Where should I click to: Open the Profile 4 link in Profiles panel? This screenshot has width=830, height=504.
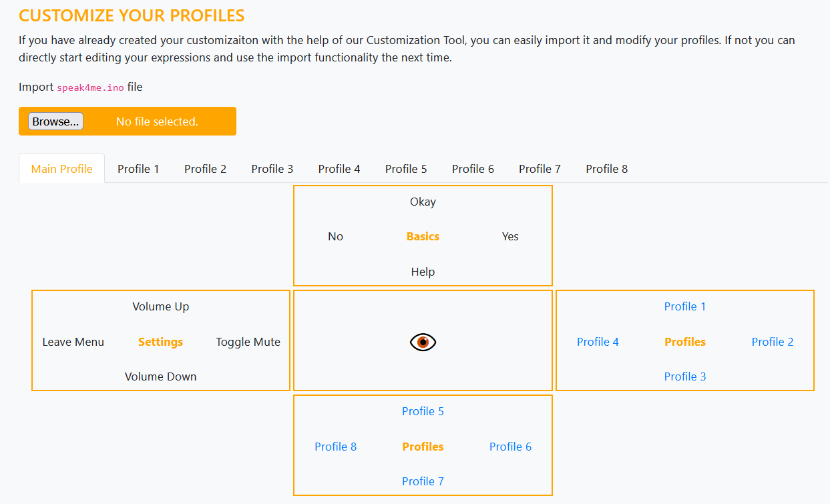click(x=598, y=342)
